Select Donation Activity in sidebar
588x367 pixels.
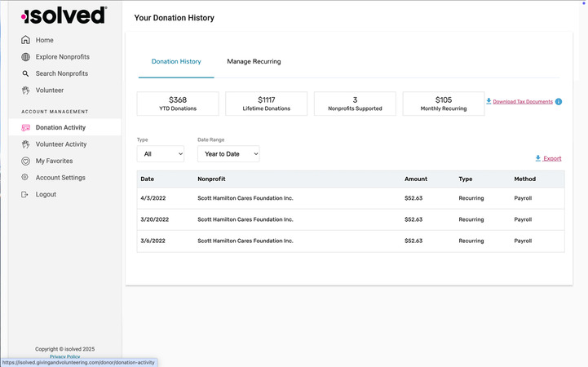pyautogui.click(x=65, y=127)
